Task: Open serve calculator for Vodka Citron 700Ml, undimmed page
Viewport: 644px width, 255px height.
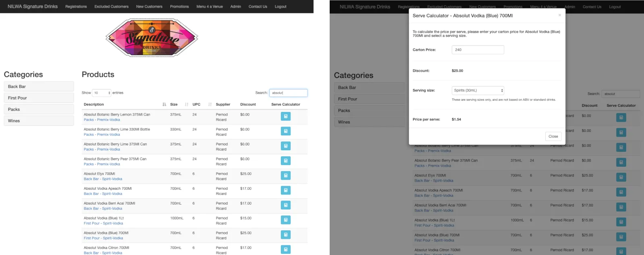Action: (x=286, y=249)
